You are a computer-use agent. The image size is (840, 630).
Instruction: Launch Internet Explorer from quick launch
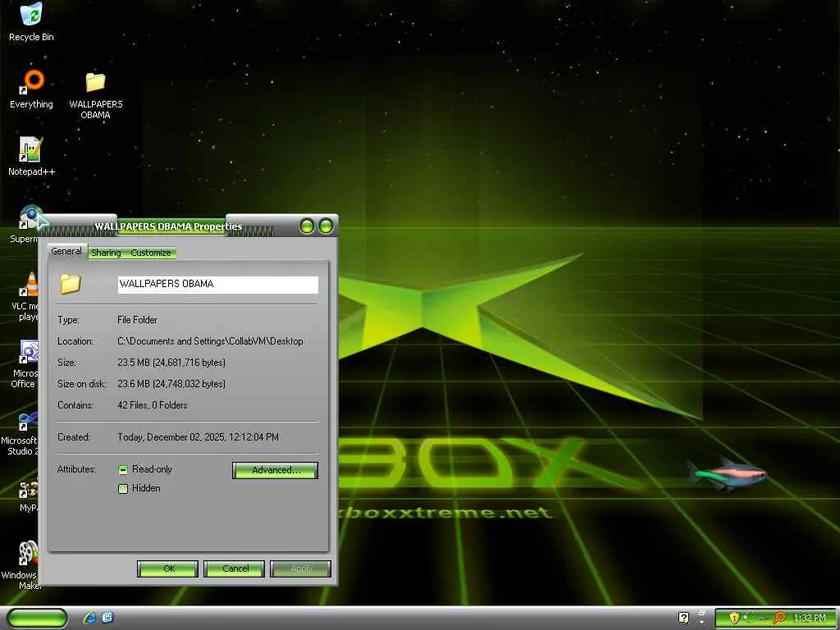click(90, 618)
